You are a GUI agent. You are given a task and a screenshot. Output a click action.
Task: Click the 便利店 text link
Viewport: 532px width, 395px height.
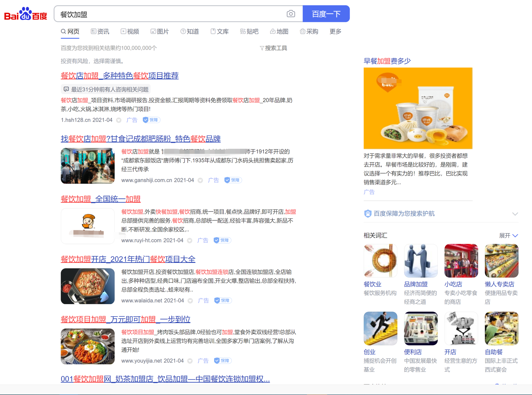[413, 352]
